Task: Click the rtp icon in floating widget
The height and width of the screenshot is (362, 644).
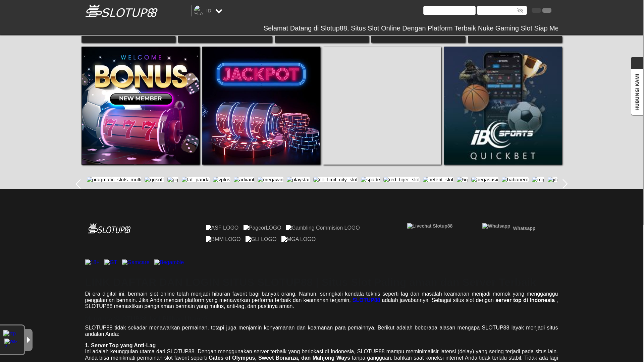Action: 9,334
